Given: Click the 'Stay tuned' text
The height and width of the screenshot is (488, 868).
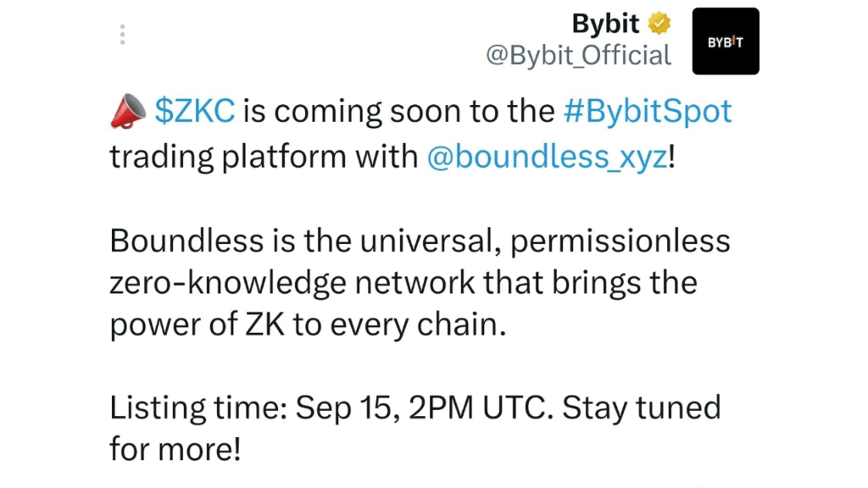Looking at the screenshot, I should 642,408.
